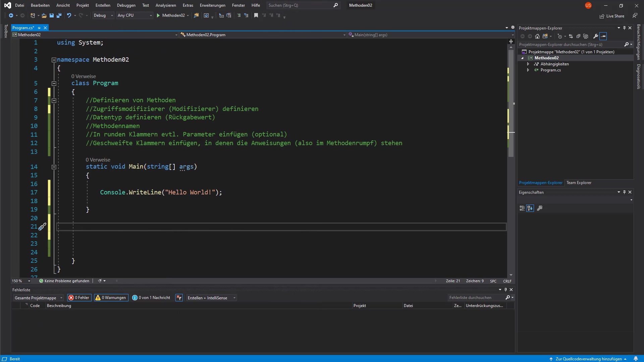The image size is (644, 362).
Task: Open the Debuggen menu
Action: click(x=126, y=5)
